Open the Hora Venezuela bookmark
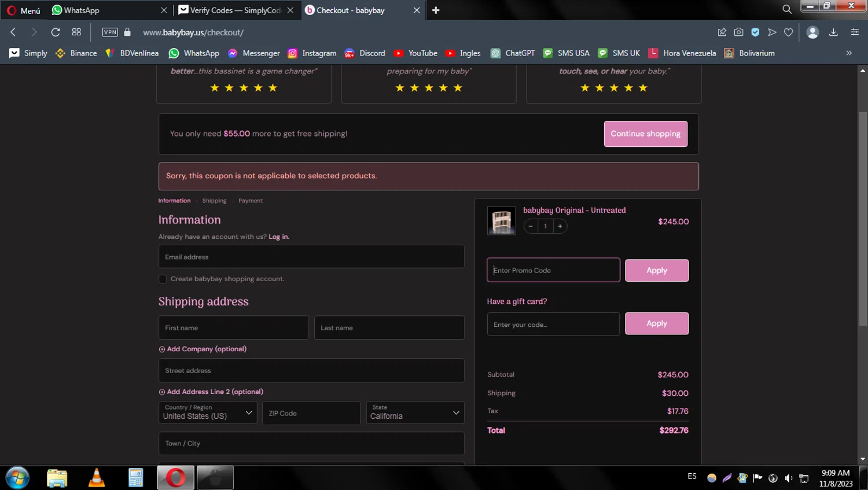The image size is (868, 490). coord(682,53)
